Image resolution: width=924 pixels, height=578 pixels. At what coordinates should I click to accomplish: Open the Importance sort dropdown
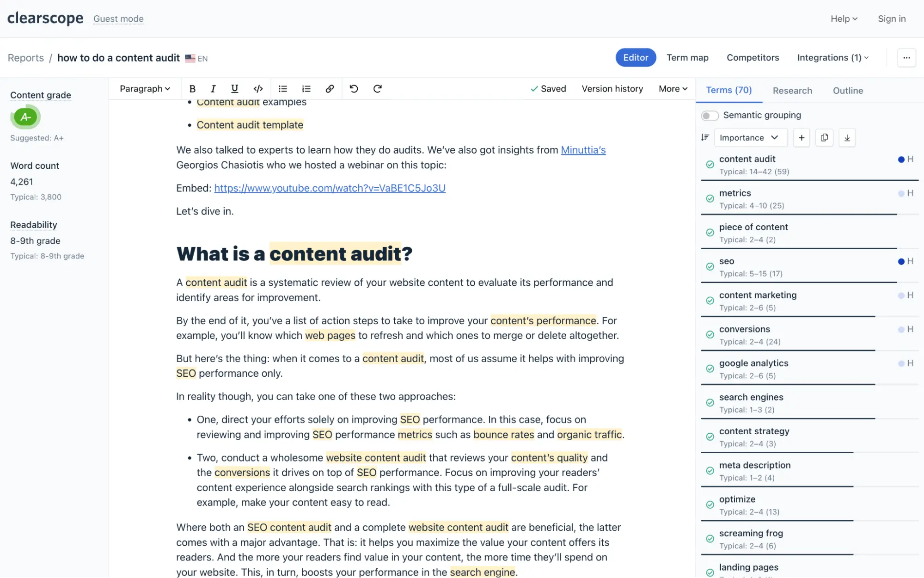(749, 138)
